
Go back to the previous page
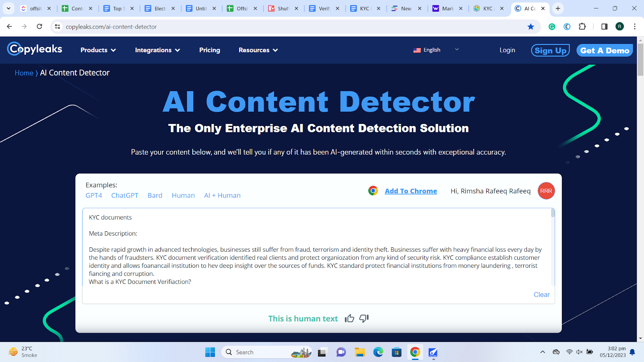[x=9, y=27]
